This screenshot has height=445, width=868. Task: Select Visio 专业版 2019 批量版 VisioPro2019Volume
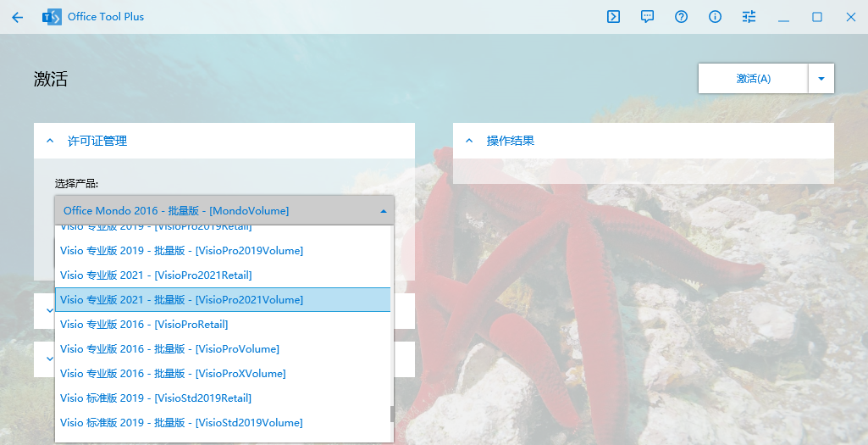[x=223, y=251]
